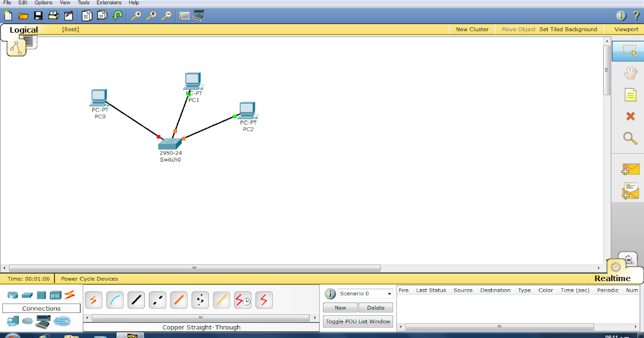The height and width of the screenshot is (338, 644).
Task: Select the Automatic connection lightning tool
Action: point(94,300)
